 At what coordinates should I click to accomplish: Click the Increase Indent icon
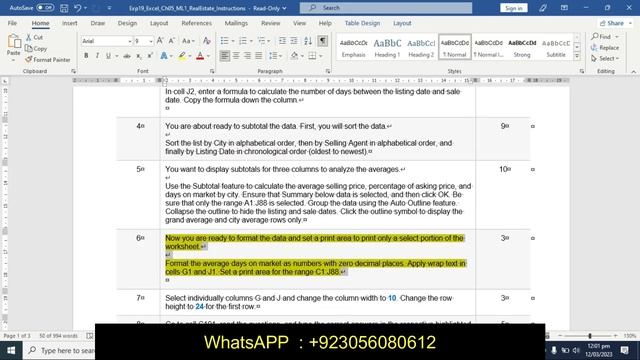[294, 41]
